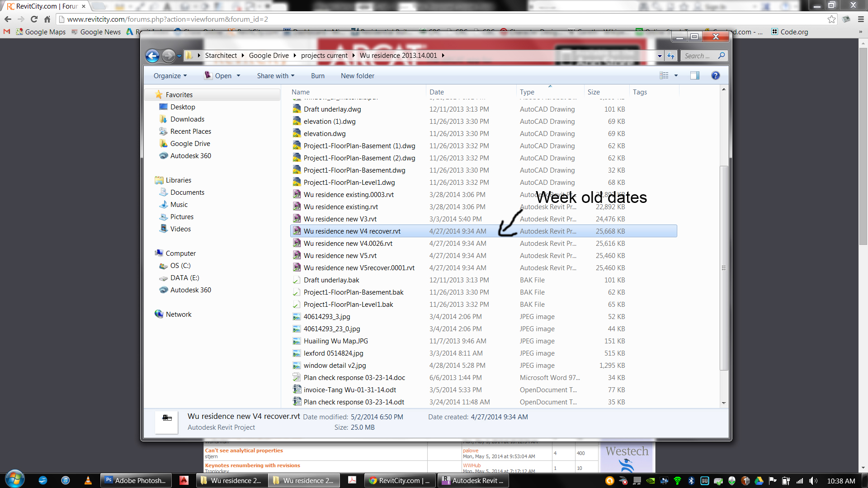The image size is (868, 488).
Task: Click the file list vertical scrollbar
Action: (724, 267)
